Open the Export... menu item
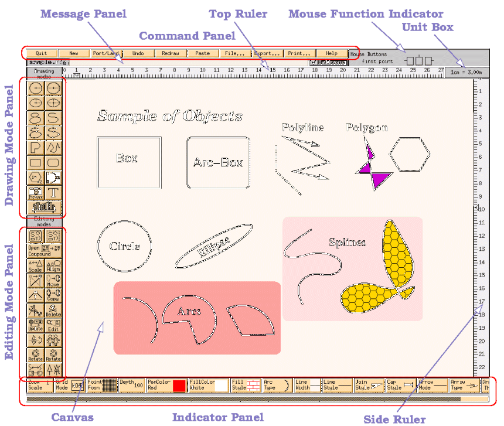Viewport: 504px width, 426px height. (x=267, y=53)
